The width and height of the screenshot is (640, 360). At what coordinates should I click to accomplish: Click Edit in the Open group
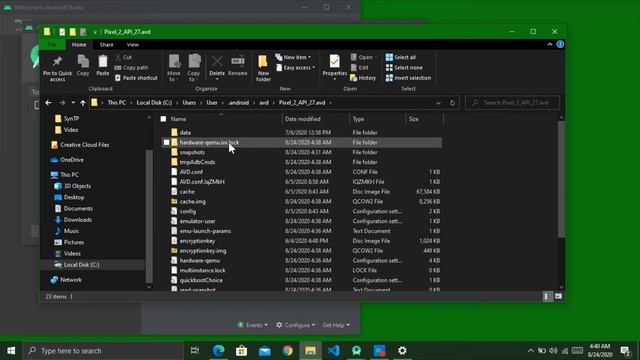(x=360, y=68)
